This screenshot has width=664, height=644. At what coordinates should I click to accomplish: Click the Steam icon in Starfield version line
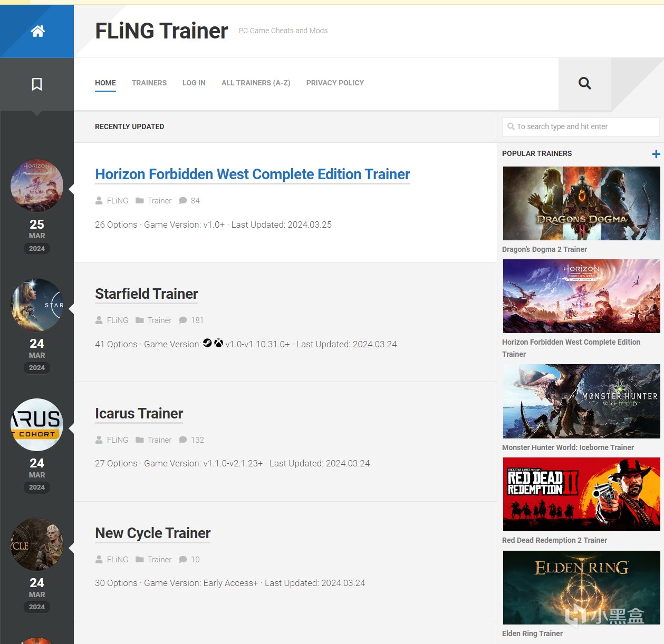(207, 343)
